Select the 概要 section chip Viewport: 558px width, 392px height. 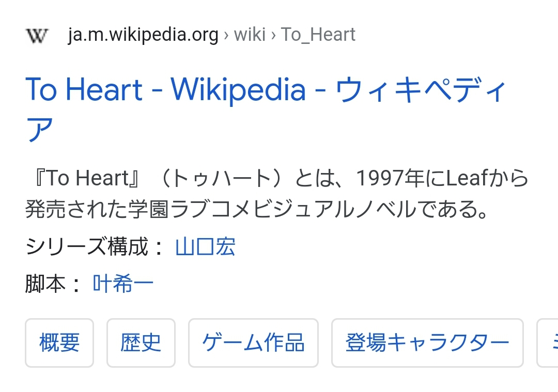(x=59, y=343)
